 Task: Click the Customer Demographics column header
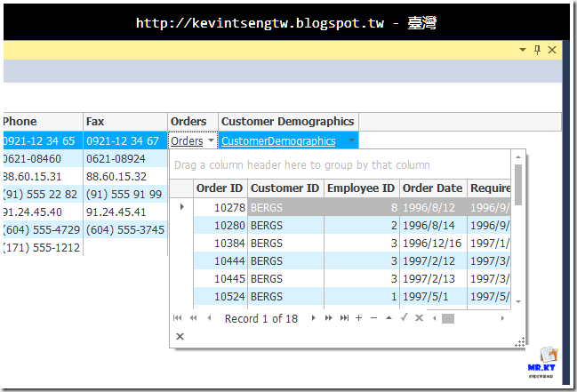coord(288,122)
